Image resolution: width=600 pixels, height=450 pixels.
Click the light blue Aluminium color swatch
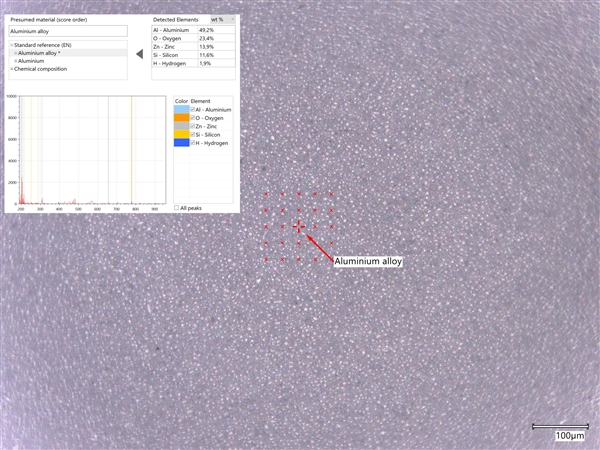click(181, 109)
